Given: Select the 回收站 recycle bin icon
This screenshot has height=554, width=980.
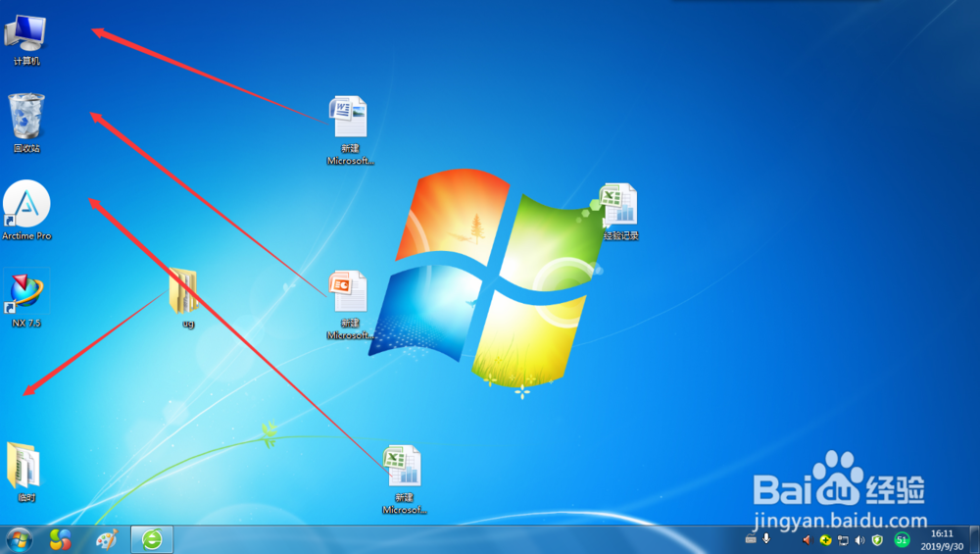Looking at the screenshot, I should [x=25, y=123].
